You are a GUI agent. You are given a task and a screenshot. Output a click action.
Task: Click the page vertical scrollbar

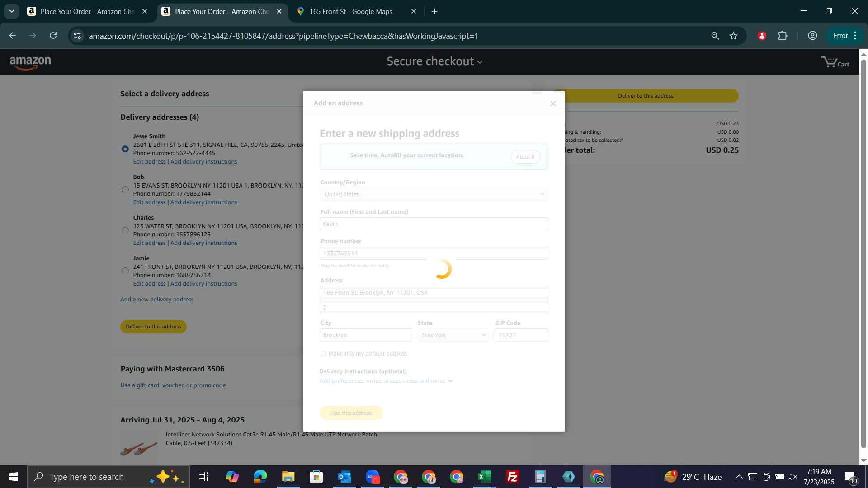click(863, 253)
